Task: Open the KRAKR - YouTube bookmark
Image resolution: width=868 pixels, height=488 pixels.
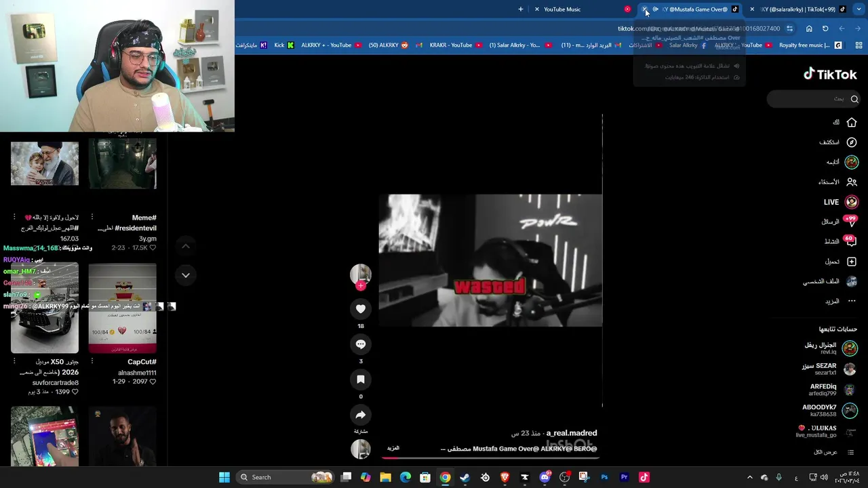Action: click(x=456, y=45)
